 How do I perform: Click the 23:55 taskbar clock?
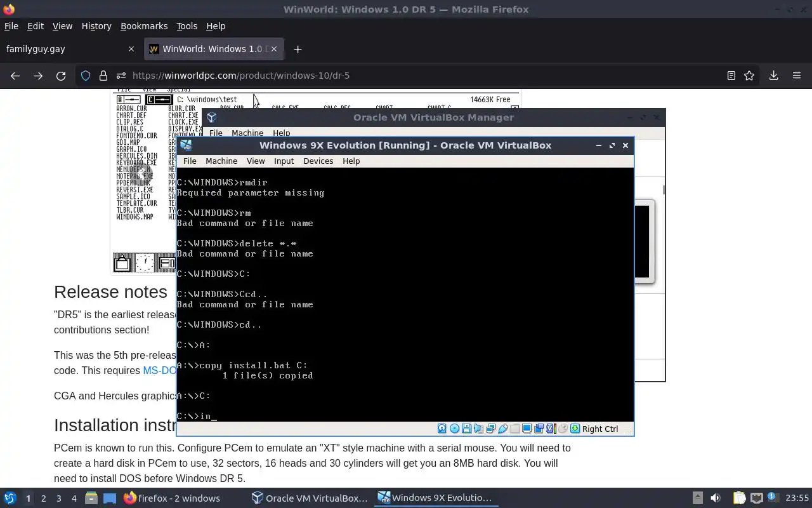(x=797, y=498)
